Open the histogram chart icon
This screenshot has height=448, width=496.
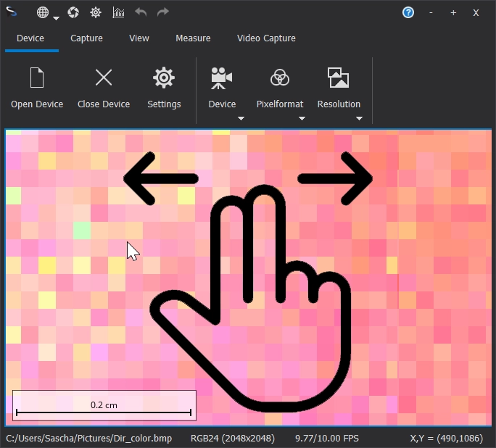tap(118, 12)
